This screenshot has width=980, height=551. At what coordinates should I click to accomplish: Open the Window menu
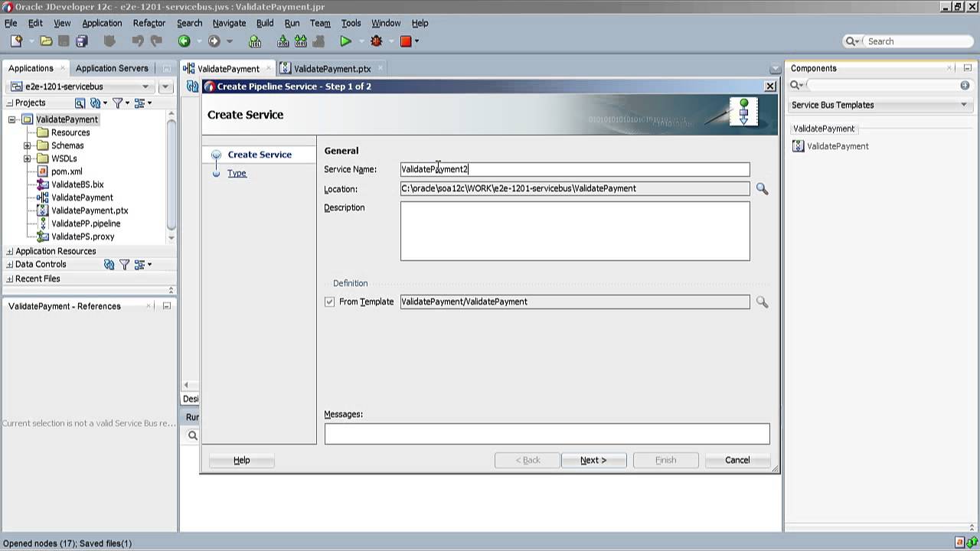tap(386, 23)
